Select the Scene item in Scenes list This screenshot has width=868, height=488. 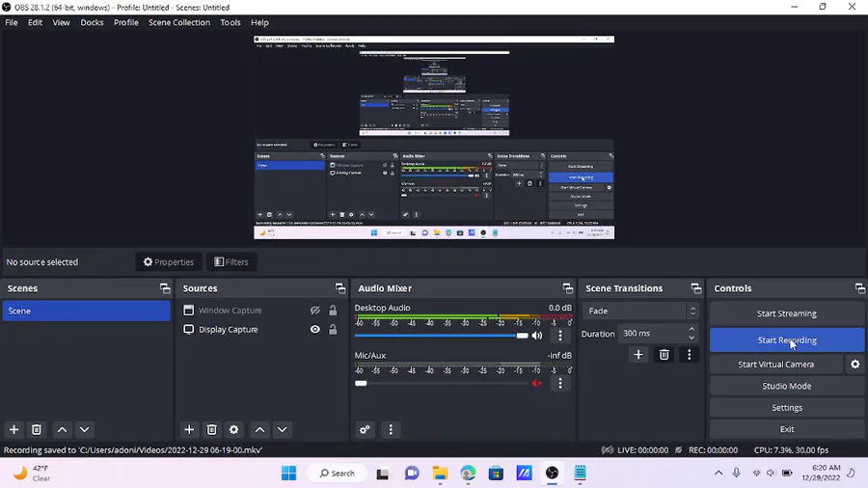(x=87, y=311)
